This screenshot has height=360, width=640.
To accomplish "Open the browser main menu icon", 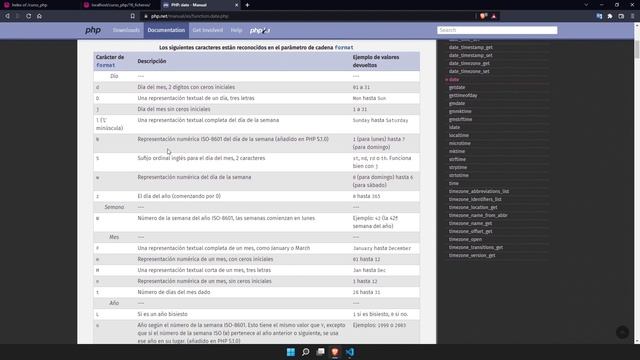I will (x=632, y=16).
